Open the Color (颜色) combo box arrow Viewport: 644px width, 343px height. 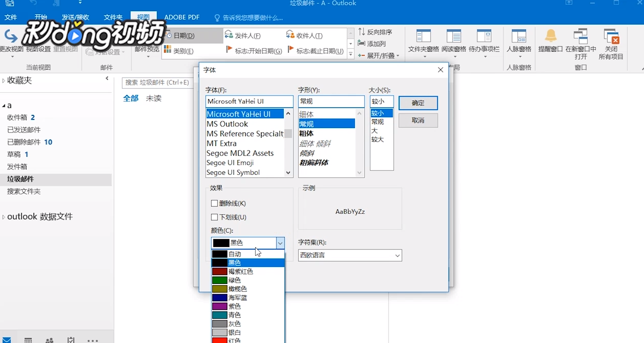(280, 243)
